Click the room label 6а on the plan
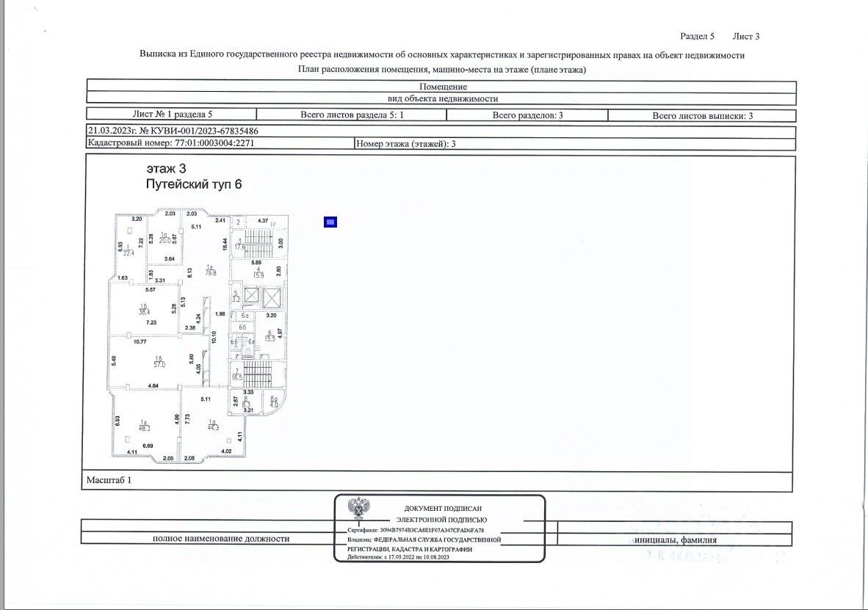The image size is (868, 610). [245, 316]
